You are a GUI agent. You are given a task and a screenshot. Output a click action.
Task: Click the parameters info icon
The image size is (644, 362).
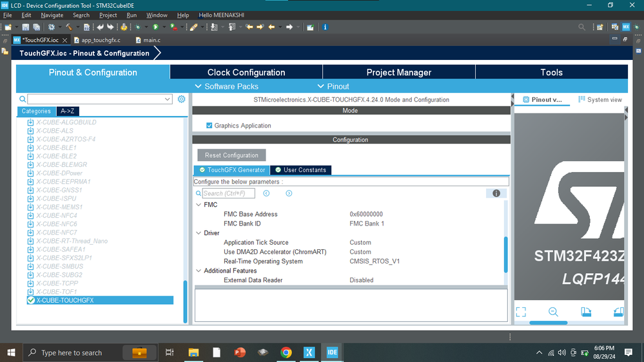click(496, 193)
